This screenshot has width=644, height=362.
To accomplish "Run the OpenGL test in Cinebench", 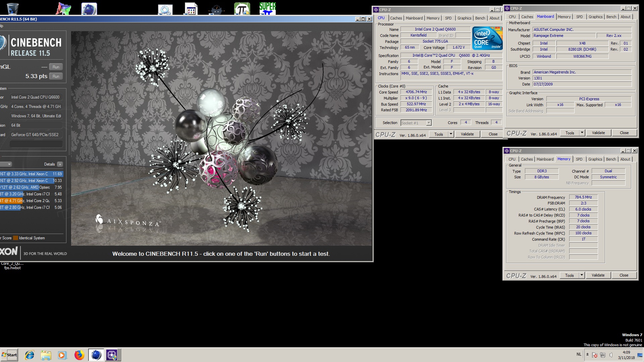I will [x=56, y=67].
